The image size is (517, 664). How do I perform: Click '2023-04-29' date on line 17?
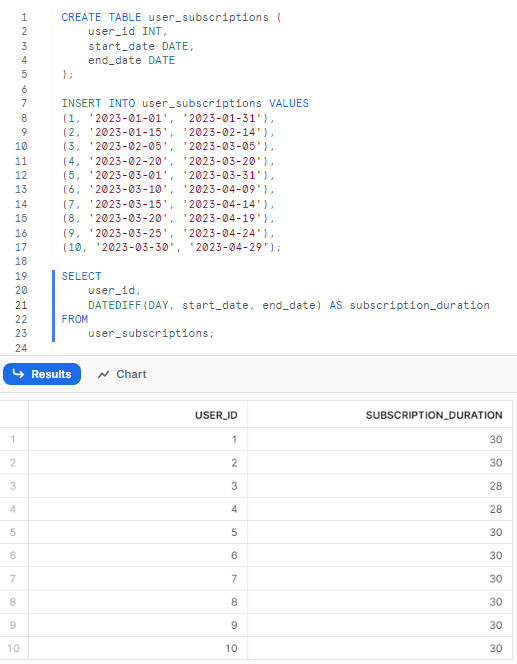point(229,247)
